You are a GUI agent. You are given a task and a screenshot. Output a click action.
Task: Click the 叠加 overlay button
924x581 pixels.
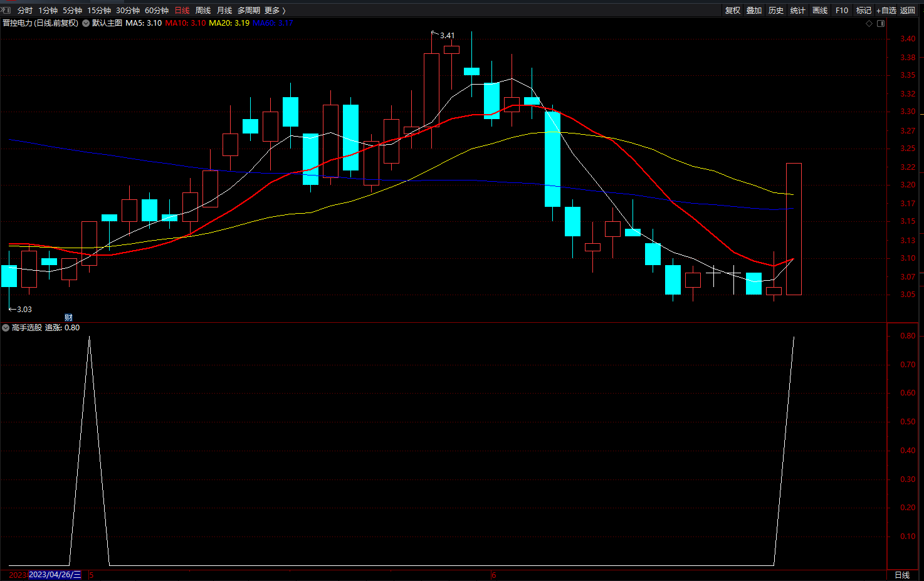754,11
